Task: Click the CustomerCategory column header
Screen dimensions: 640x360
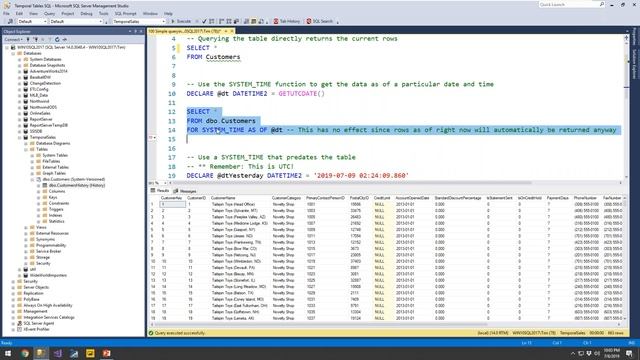Action: [x=286, y=198]
